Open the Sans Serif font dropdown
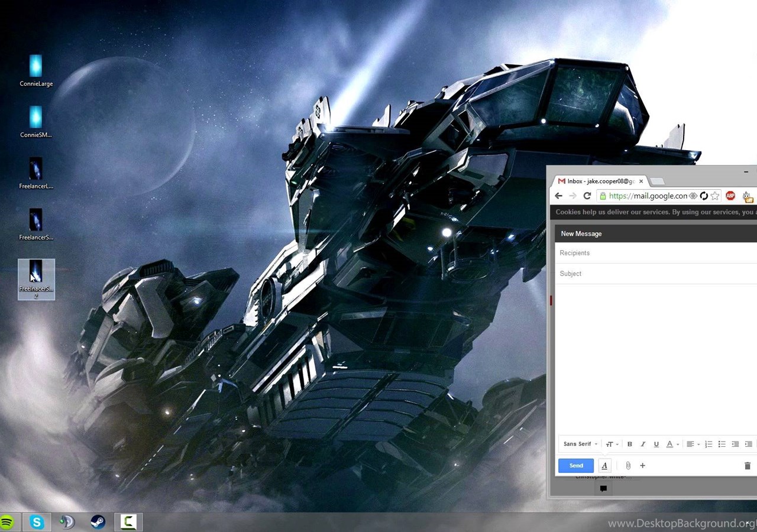Screen dimensions: 757x532 click(580, 444)
